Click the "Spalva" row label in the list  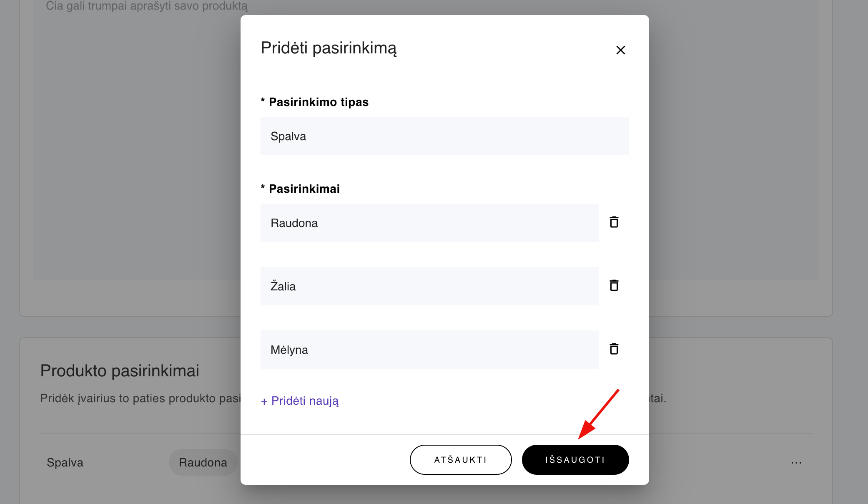[x=65, y=462]
